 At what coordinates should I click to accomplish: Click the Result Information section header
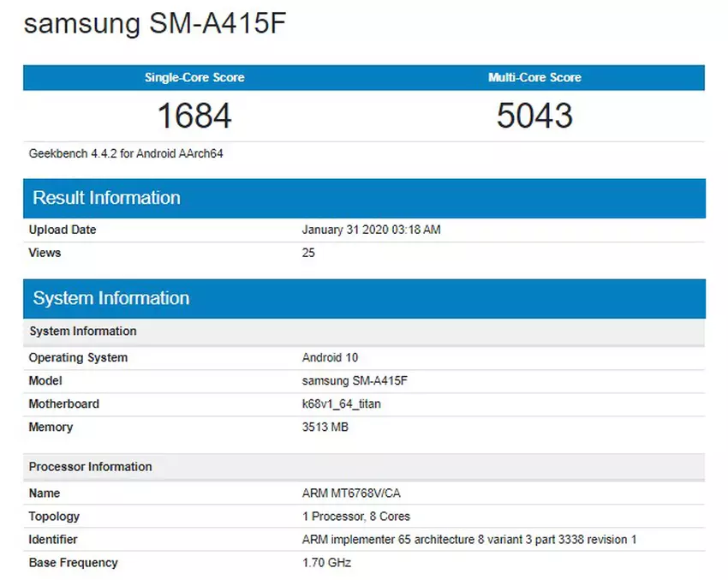point(106,198)
